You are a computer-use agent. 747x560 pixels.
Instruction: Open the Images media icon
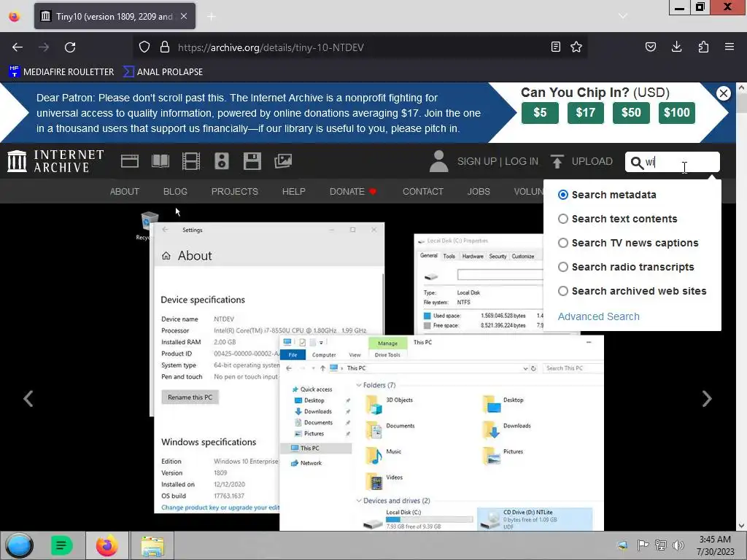283,161
